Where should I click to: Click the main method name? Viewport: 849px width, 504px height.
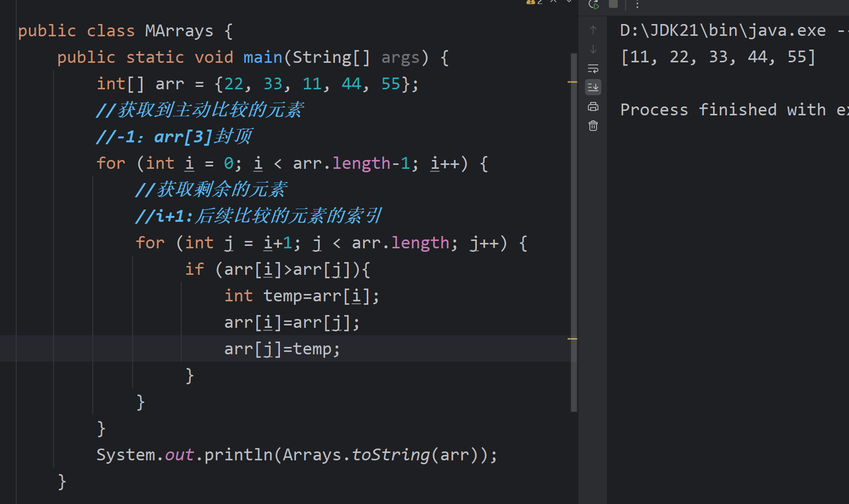click(263, 57)
